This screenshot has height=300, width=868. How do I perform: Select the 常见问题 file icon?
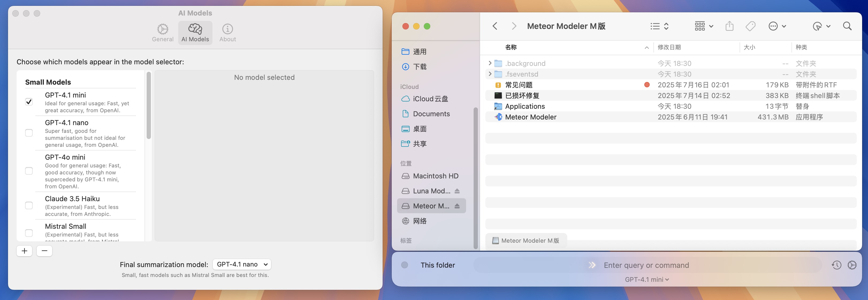point(498,85)
